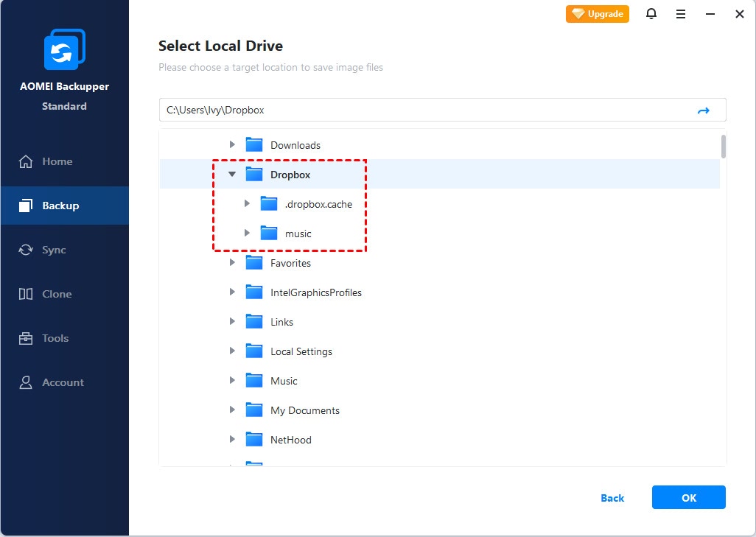Click the Sync arrows icon
This screenshot has height=537, width=756.
coord(26,250)
